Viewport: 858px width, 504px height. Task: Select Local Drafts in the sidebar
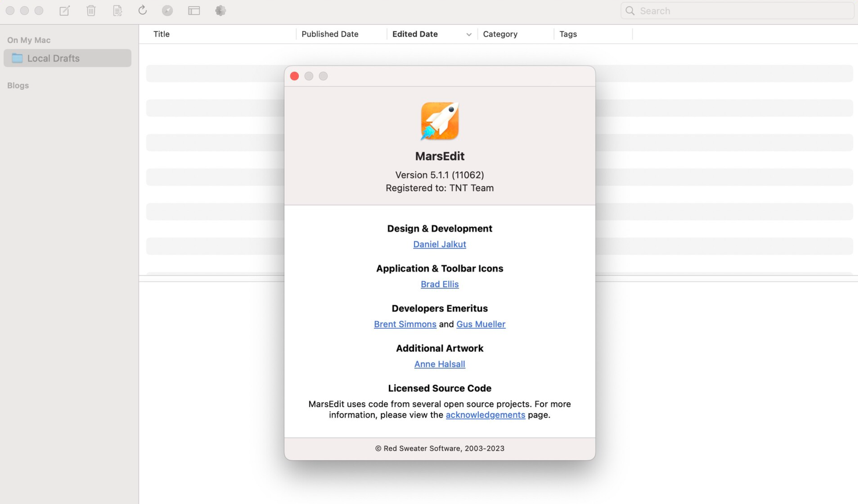point(67,58)
